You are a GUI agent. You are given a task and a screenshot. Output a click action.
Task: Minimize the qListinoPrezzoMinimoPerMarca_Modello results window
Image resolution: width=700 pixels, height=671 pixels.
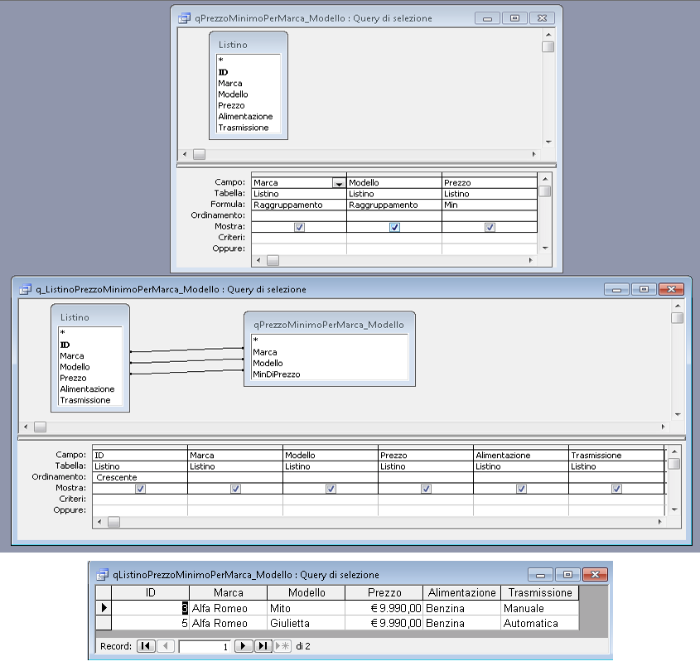540,575
